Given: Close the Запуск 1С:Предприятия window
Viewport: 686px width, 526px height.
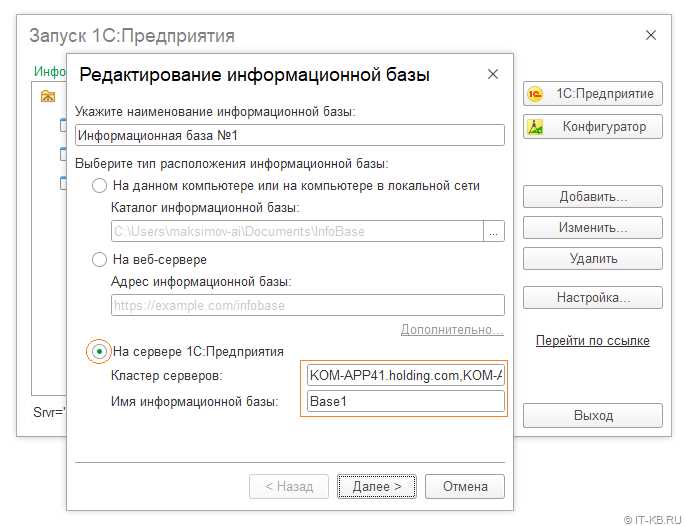Looking at the screenshot, I should click(651, 35).
